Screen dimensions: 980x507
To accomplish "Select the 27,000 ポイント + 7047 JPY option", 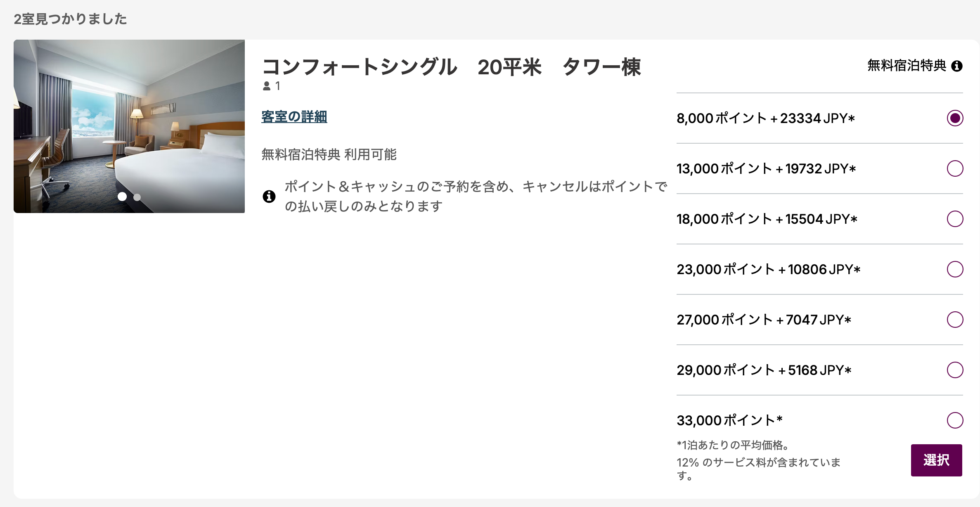I will (x=955, y=320).
